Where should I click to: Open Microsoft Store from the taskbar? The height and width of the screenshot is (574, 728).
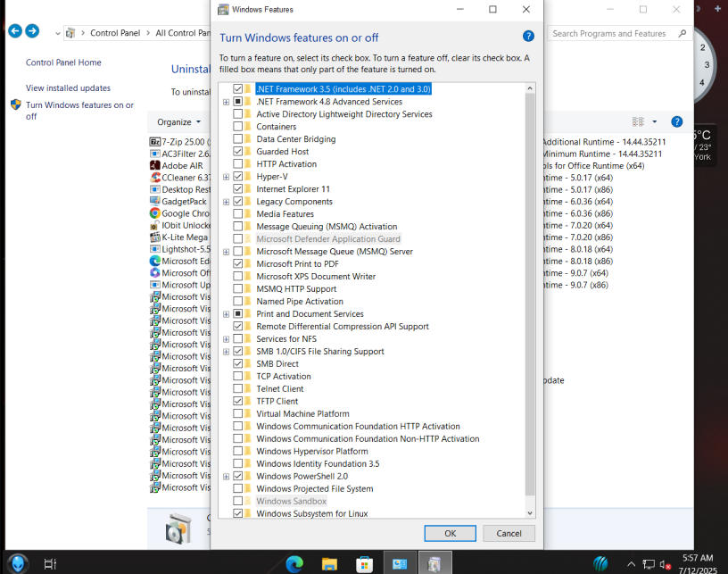pos(365,564)
